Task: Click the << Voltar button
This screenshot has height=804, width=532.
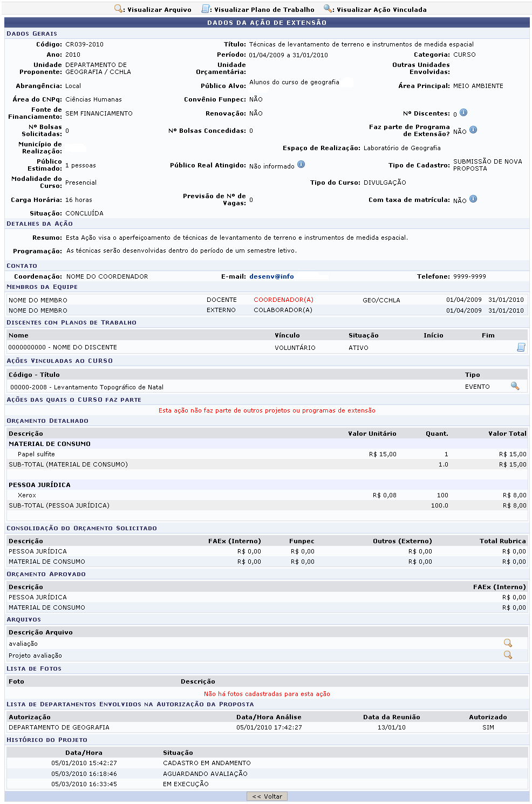Action: click(267, 796)
